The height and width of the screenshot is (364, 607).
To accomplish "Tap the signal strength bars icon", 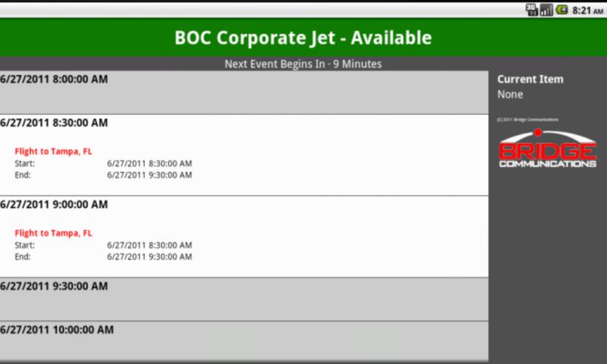I will pyautogui.click(x=546, y=10).
